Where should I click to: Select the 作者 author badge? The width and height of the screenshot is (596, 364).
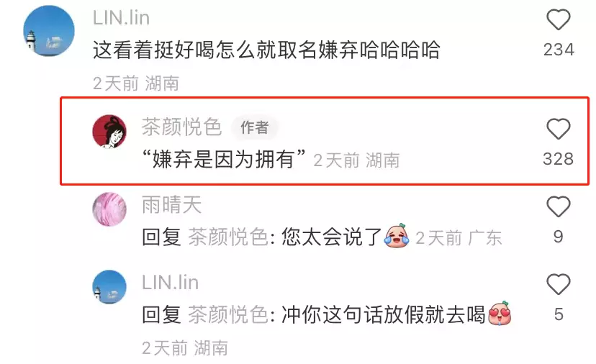tap(255, 127)
